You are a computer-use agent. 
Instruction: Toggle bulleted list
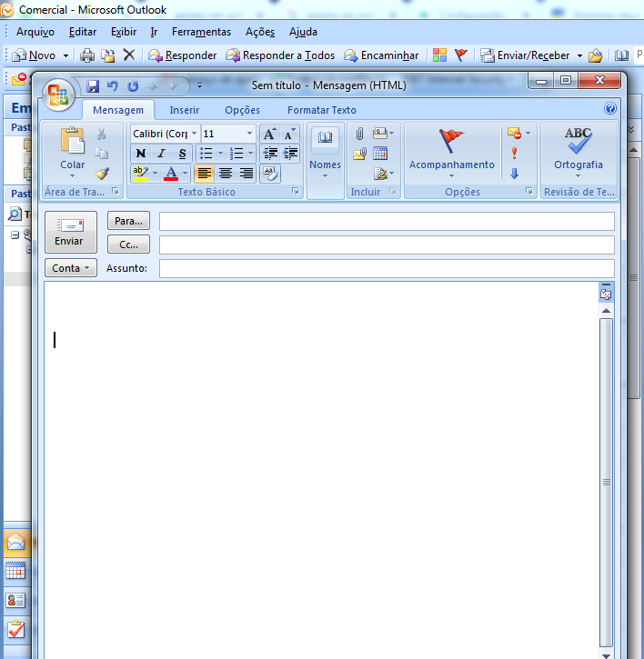[206, 154]
